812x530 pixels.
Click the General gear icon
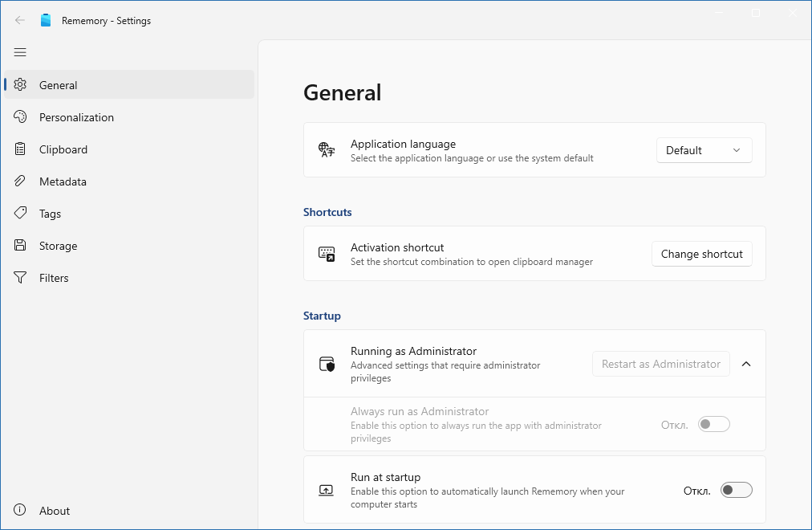click(x=21, y=85)
